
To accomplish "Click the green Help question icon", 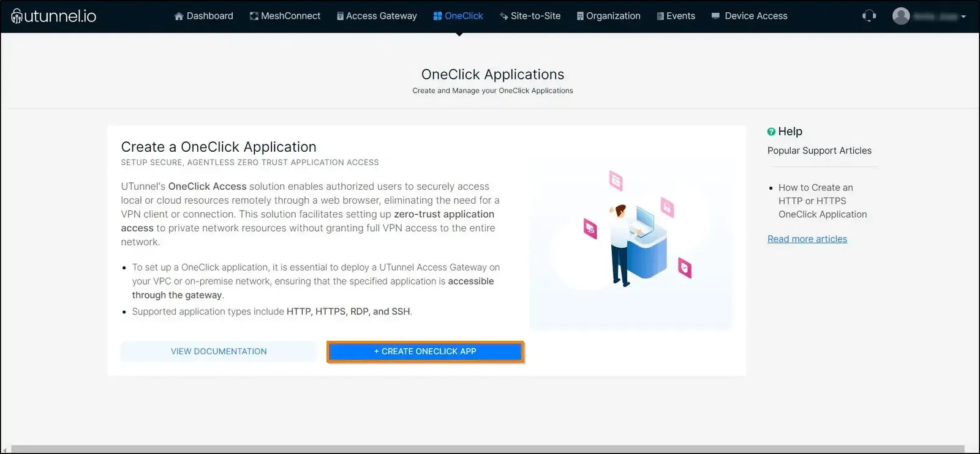I will pyautogui.click(x=771, y=132).
